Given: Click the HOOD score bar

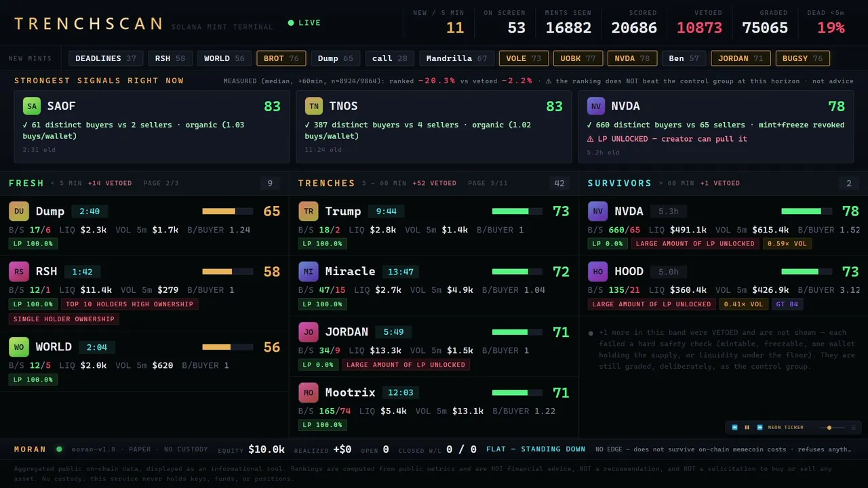Looking at the screenshot, I should click(x=807, y=272).
